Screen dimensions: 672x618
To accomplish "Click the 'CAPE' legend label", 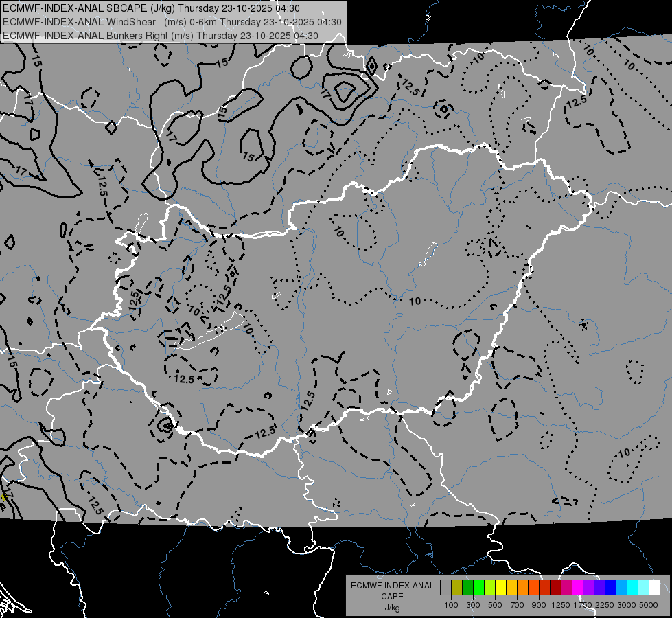I will tap(392, 597).
